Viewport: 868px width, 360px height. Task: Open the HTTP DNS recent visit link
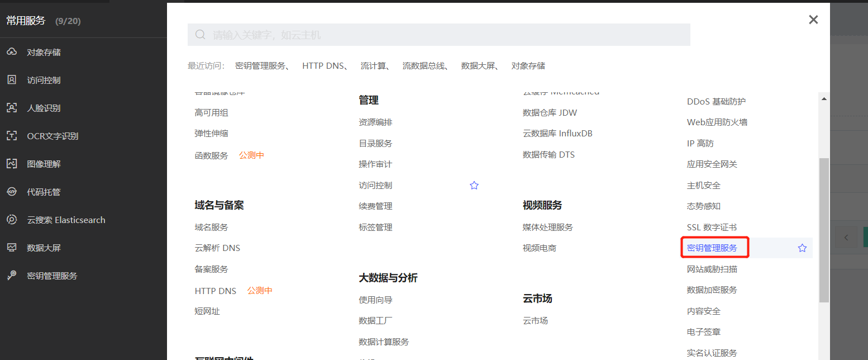tap(323, 65)
